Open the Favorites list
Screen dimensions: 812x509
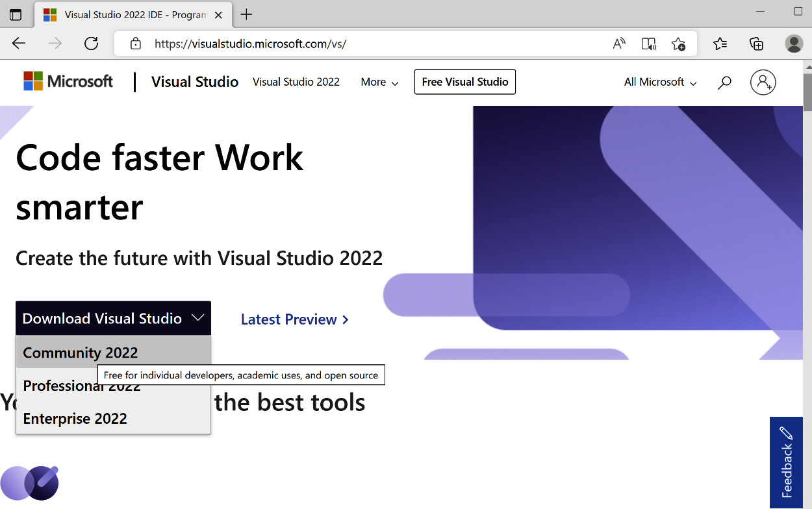pos(720,43)
